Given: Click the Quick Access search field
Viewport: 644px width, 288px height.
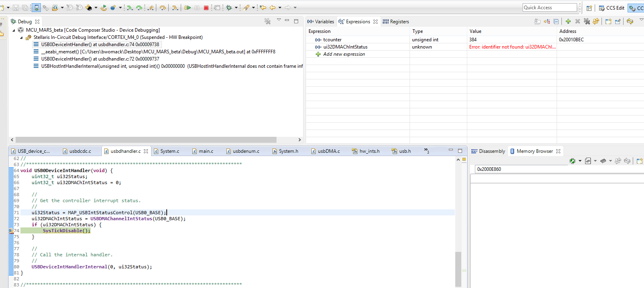Looking at the screenshot, I should point(549,8).
